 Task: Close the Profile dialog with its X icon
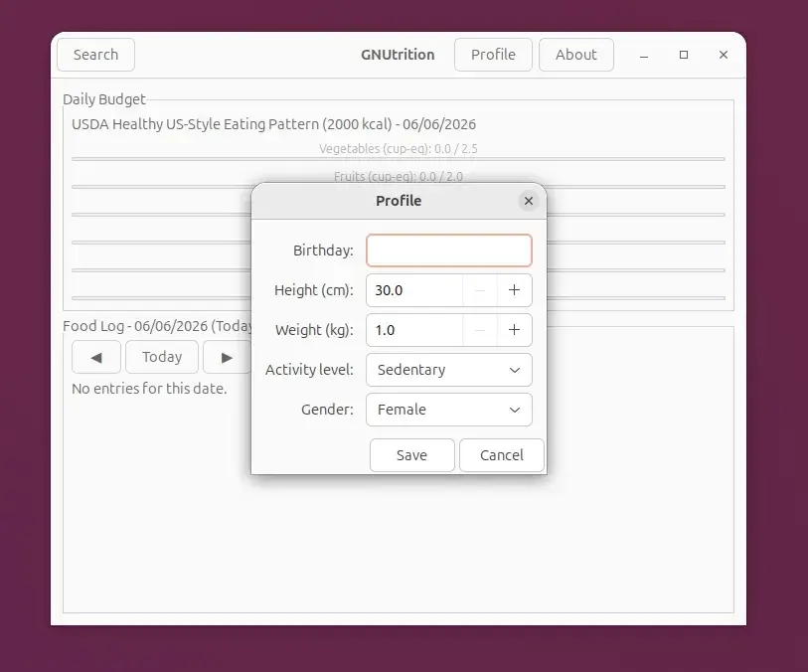coord(528,201)
